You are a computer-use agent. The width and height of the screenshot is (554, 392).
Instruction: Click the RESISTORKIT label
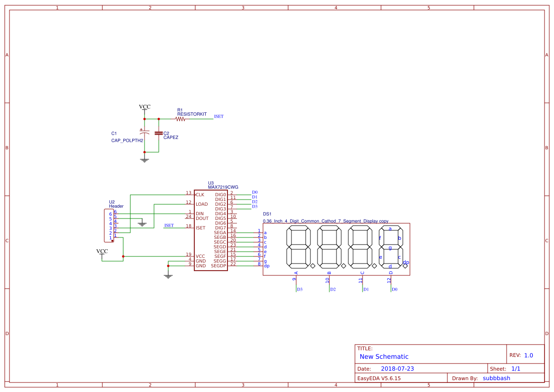click(192, 114)
